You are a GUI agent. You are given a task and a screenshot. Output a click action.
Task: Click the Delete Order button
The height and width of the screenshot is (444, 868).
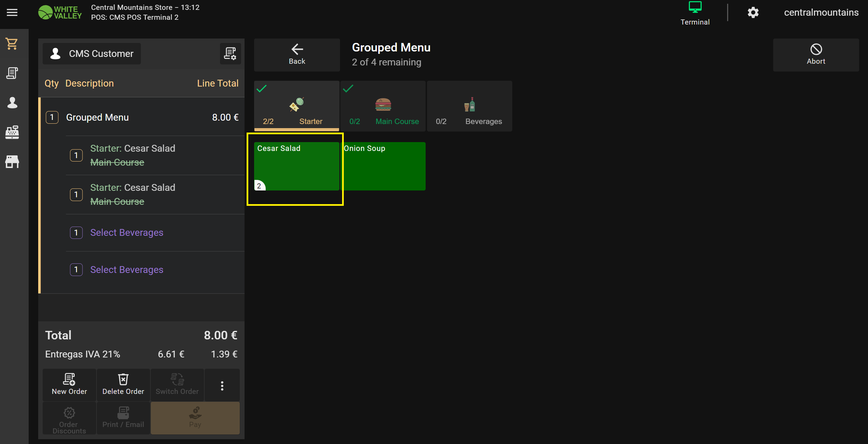click(123, 385)
